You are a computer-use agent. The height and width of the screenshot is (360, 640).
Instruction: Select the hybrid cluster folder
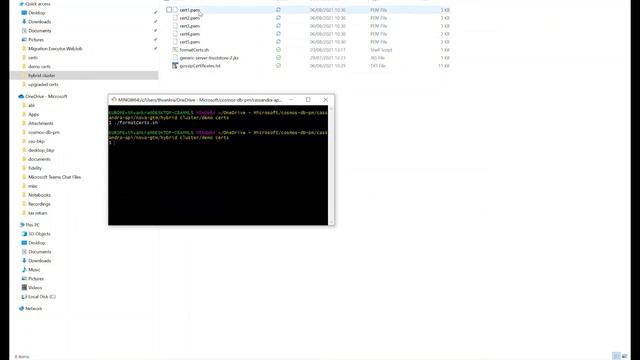click(42, 76)
